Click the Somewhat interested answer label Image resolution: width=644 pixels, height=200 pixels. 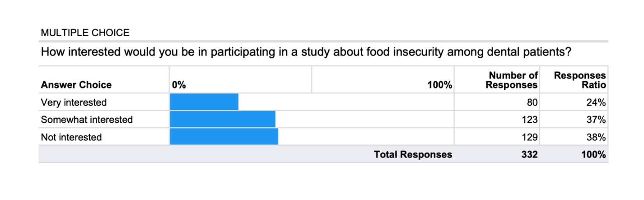click(x=87, y=120)
